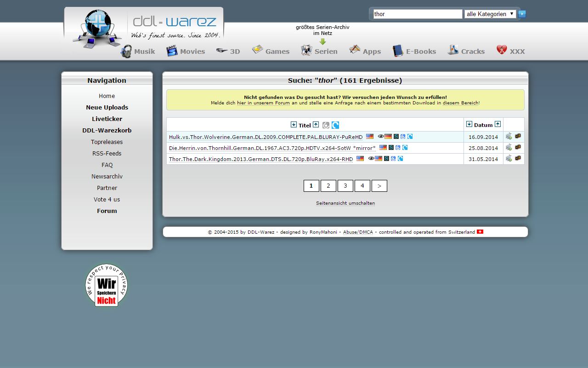Click the US flag after Thor.The.Dark.Kingdom title

pyautogui.click(x=360, y=159)
